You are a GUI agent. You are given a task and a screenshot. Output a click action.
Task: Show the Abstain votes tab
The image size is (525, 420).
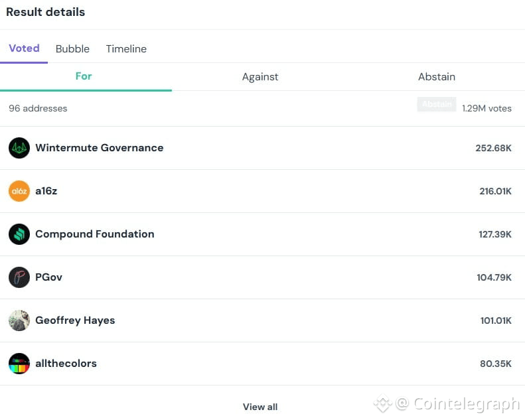coord(437,77)
